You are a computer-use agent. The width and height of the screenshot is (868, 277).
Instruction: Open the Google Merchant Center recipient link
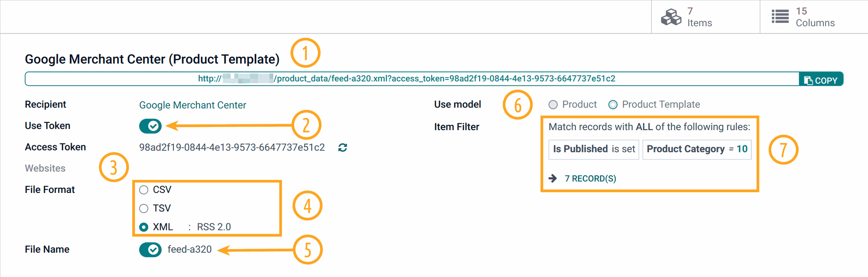(x=193, y=105)
